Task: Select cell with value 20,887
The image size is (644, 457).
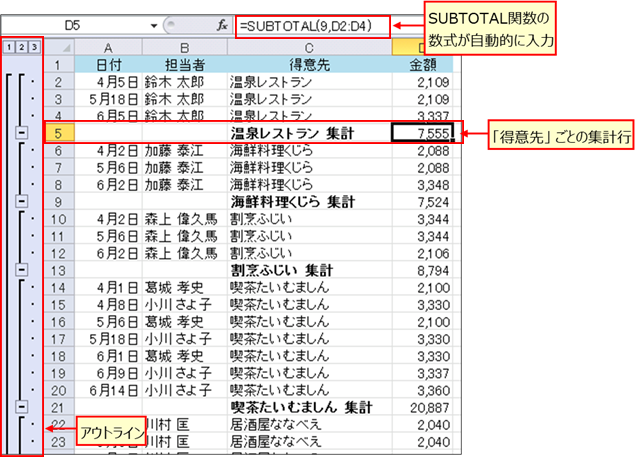Action: [422, 407]
